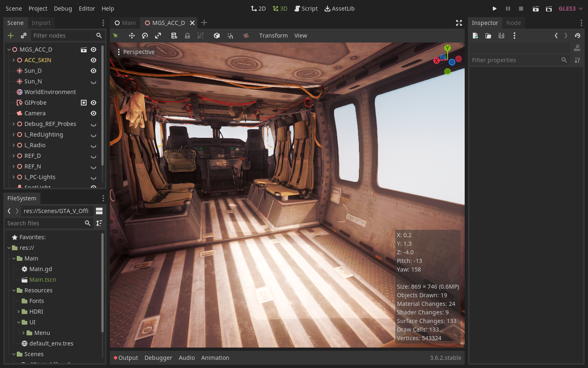Show the L_RedLighting node
This screenshot has width=588, height=368.
pos(94,135)
